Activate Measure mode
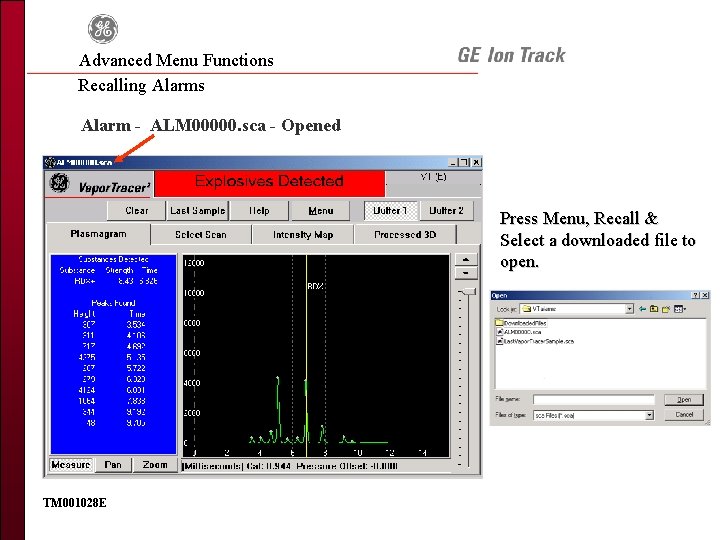 (71, 465)
